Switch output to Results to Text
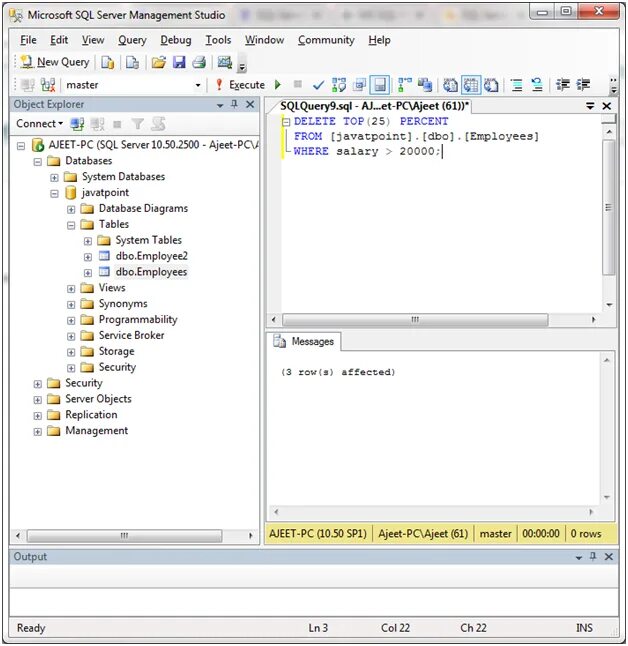This screenshot has width=628, height=646. pos(450,85)
